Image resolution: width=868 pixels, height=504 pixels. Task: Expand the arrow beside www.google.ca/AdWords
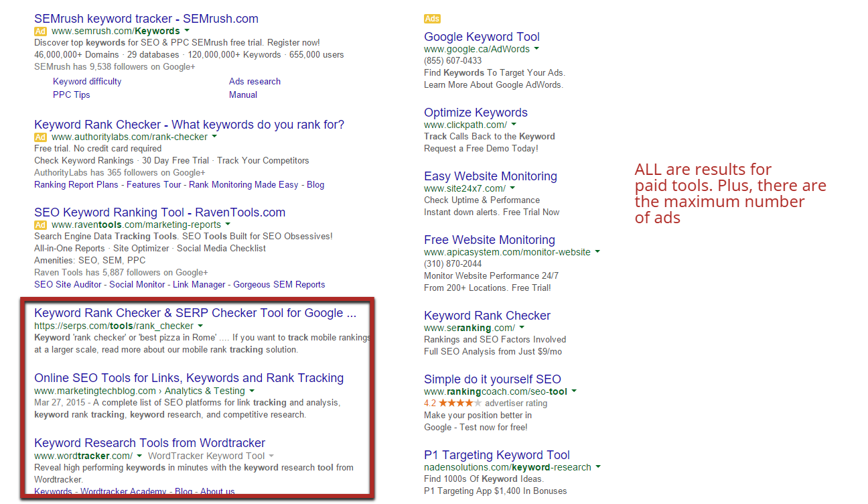(536, 48)
